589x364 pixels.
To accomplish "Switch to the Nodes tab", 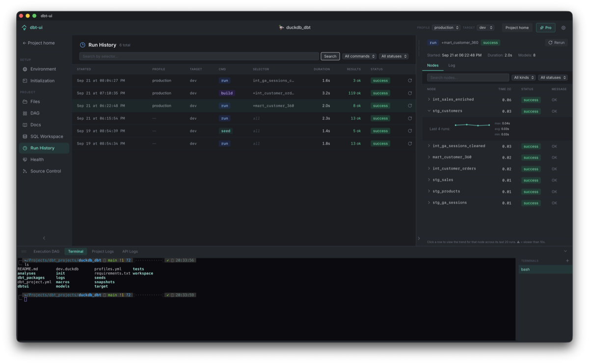I will tap(433, 65).
